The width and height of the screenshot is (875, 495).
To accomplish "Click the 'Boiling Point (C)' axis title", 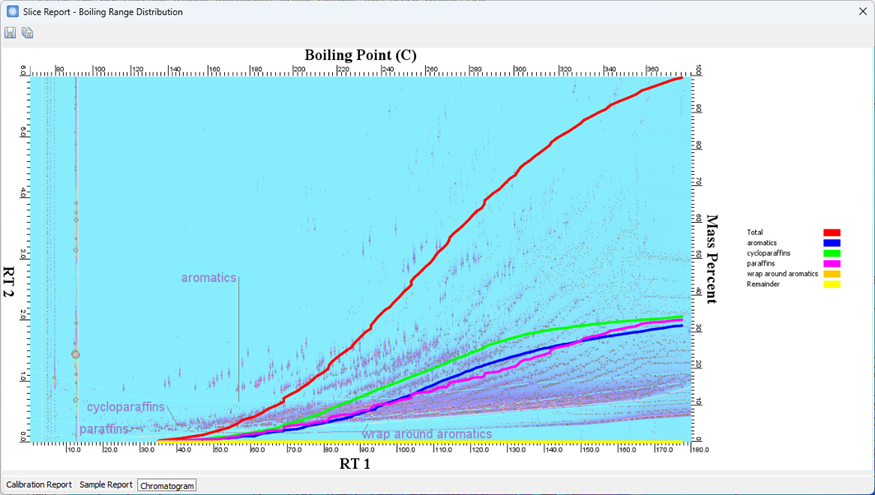I will pyautogui.click(x=360, y=55).
